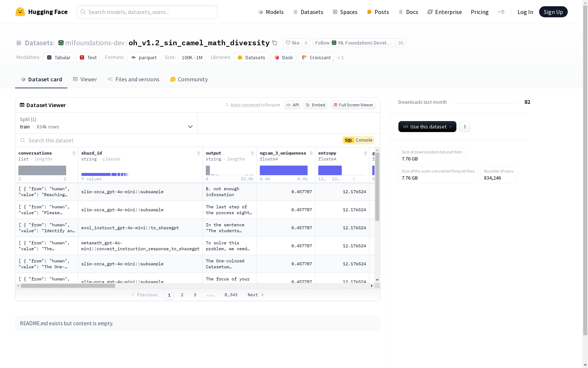The width and height of the screenshot is (588, 368).
Task: Open the Docs menu item
Action: point(408,12)
